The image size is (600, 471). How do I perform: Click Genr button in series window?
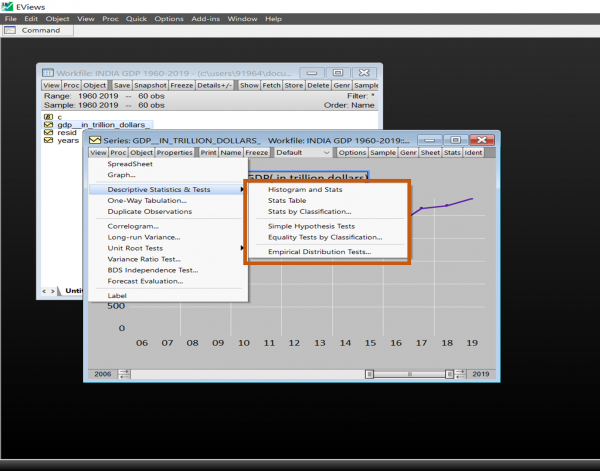408,152
